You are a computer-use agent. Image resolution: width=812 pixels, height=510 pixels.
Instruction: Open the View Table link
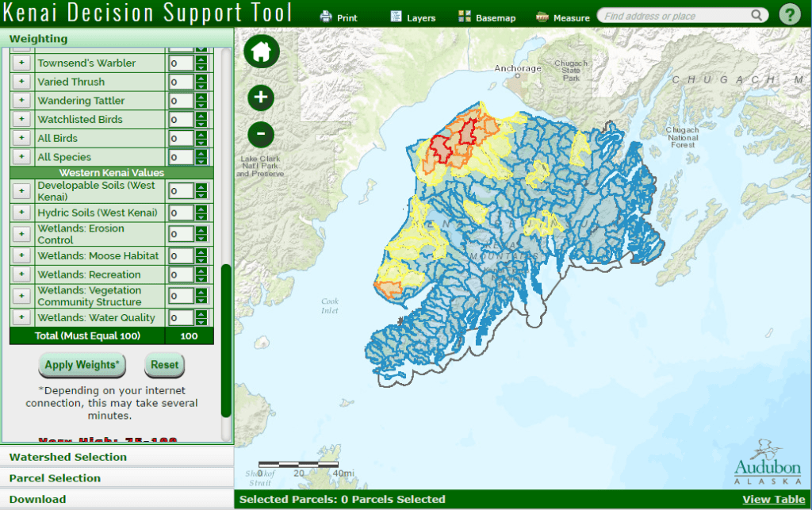click(x=773, y=499)
